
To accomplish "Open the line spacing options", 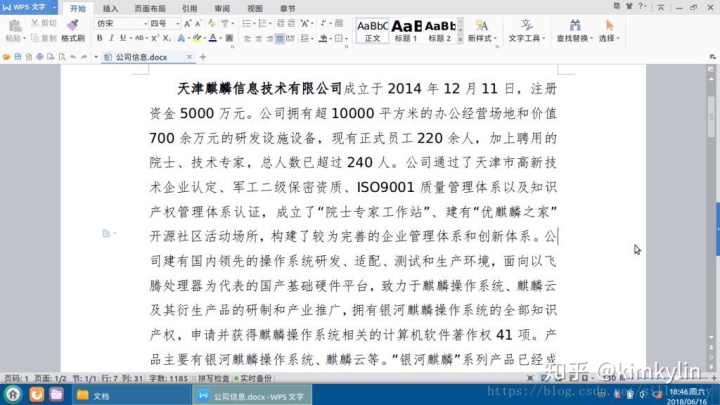I will [x=304, y=39].
